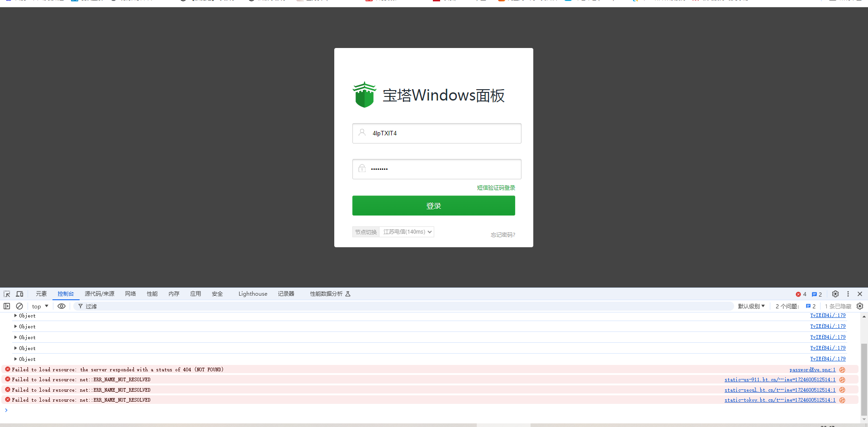Click the network icon beside static-seoul link

[x=842, y=390]
